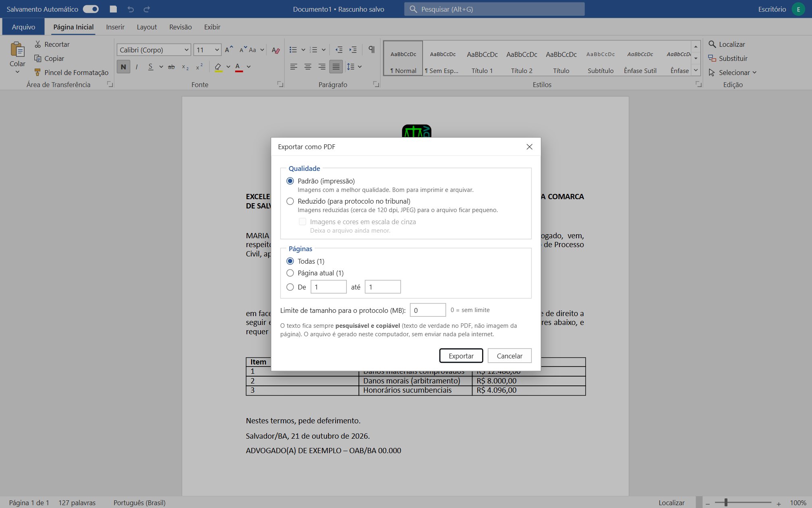This screenshot has width=812, height=508.
Task: Click Substituir in Edição group
Action: [728, 58]
